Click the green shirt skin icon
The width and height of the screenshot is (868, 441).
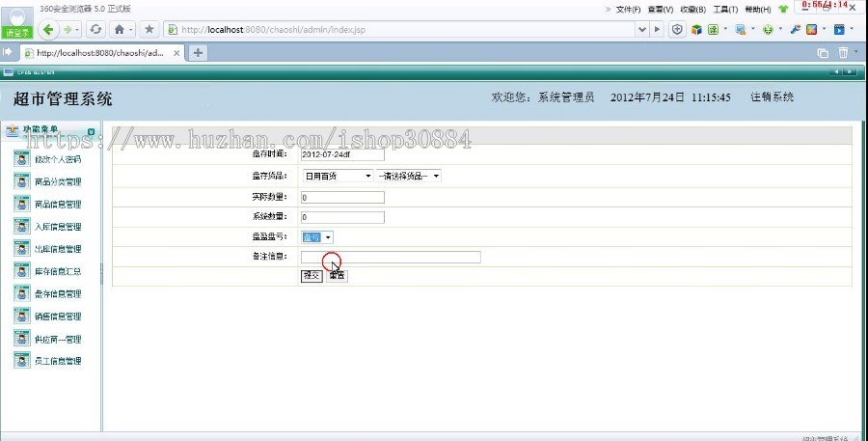783,9
